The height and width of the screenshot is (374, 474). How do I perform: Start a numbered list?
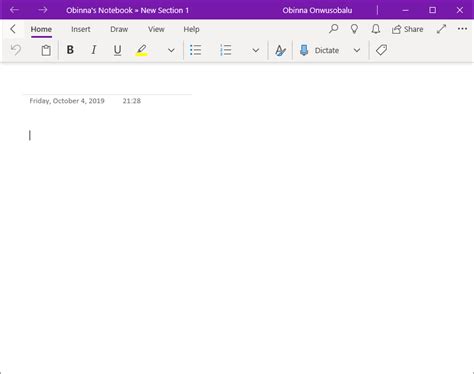tap(226, 50)
